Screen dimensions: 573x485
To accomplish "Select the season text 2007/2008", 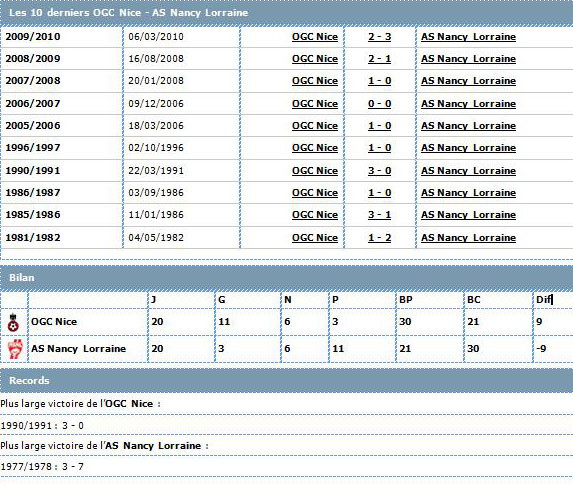I will (x=33, y=80).
